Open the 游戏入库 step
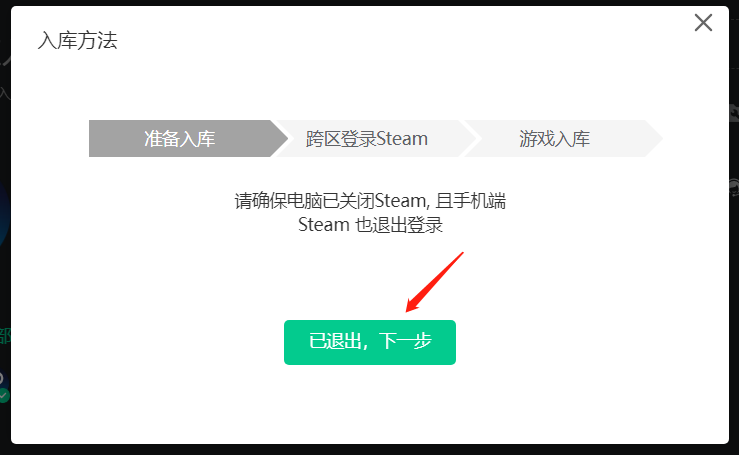Image resolution: width=739 pixels, height=455 pixels. click(x=554, y=139)
